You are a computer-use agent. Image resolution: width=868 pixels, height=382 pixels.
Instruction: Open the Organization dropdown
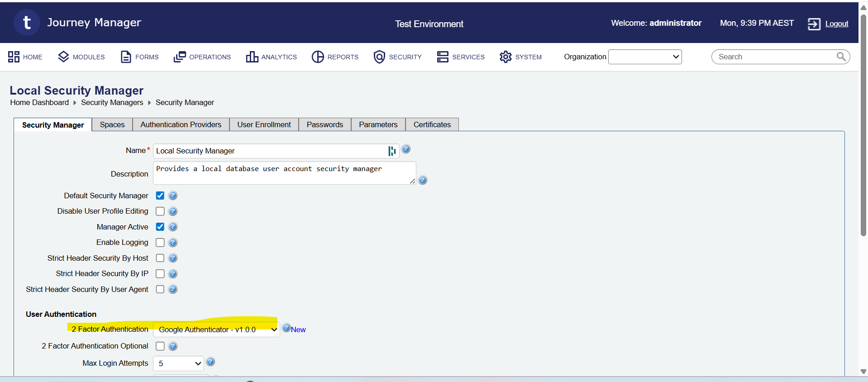point(644,57)
